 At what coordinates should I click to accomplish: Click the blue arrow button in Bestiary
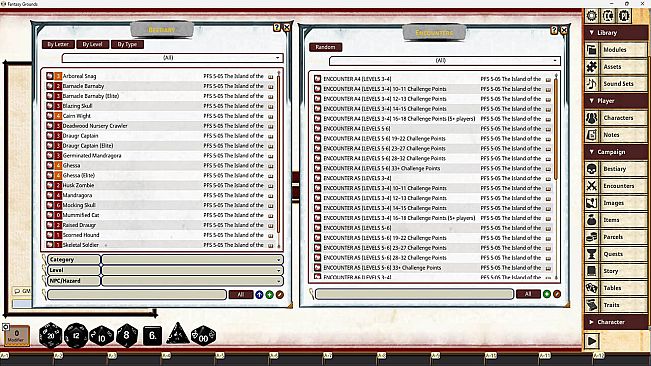[259, 295]
